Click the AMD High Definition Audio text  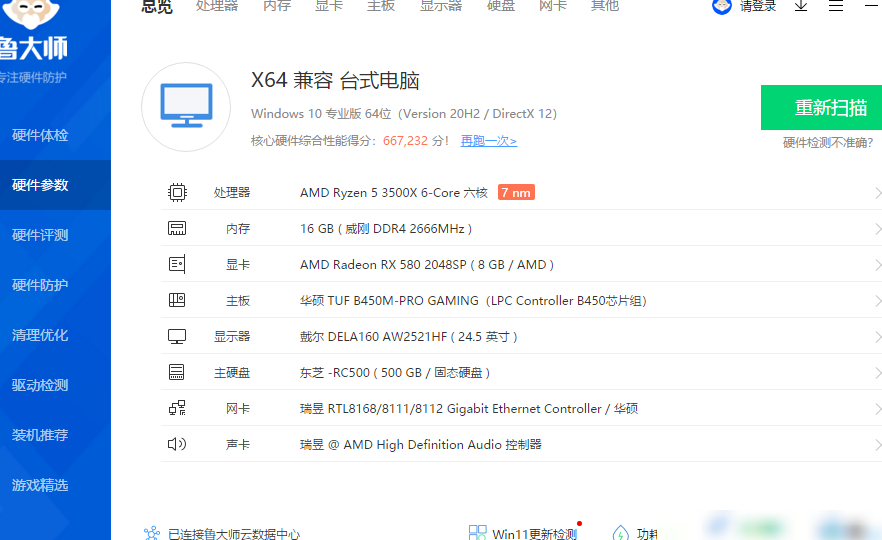(421, 445)
